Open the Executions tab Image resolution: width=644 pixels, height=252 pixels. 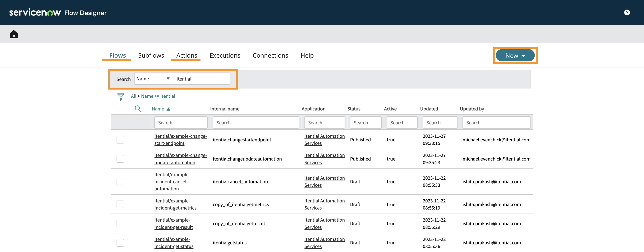225,55
